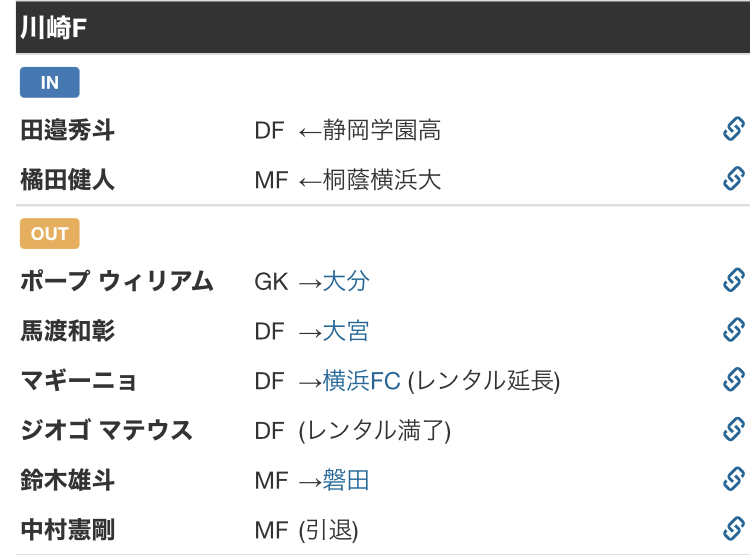Open link icon in マギーニョ row
750x555 pixels.
tap(734, 380)
